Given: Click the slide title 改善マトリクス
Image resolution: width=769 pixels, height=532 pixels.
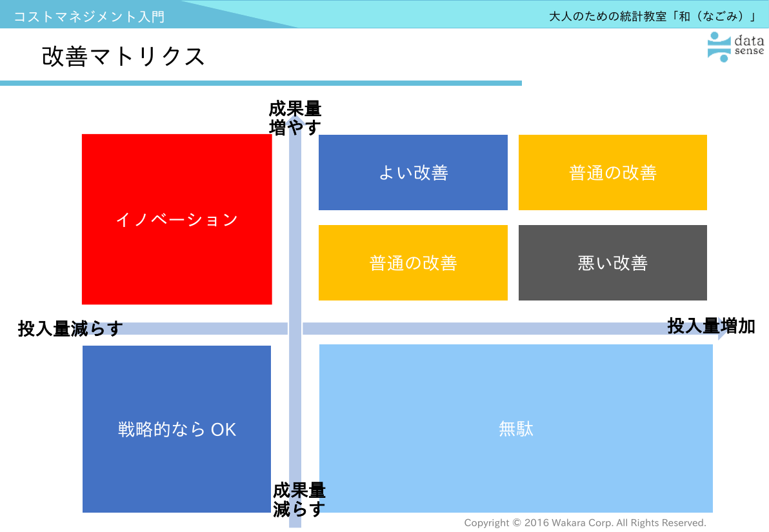Looking at the screenshot, I should point(123,56).
